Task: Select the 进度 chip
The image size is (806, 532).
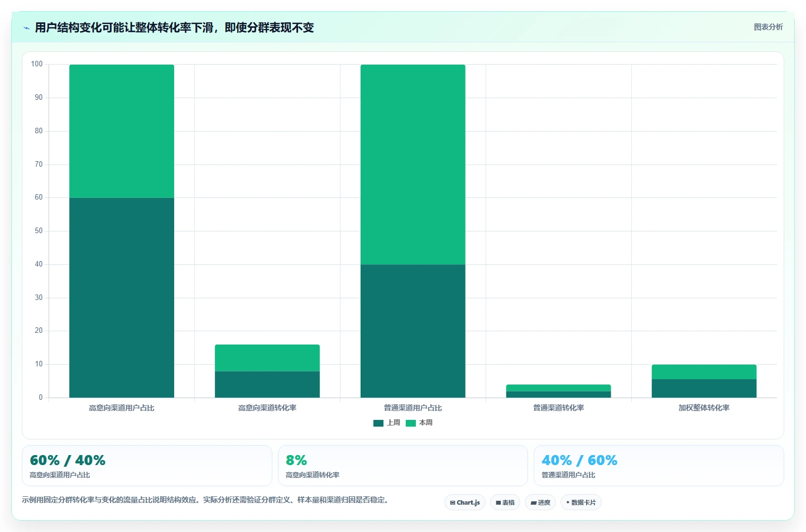Action: pyautogui.click(x=540, y=502)
